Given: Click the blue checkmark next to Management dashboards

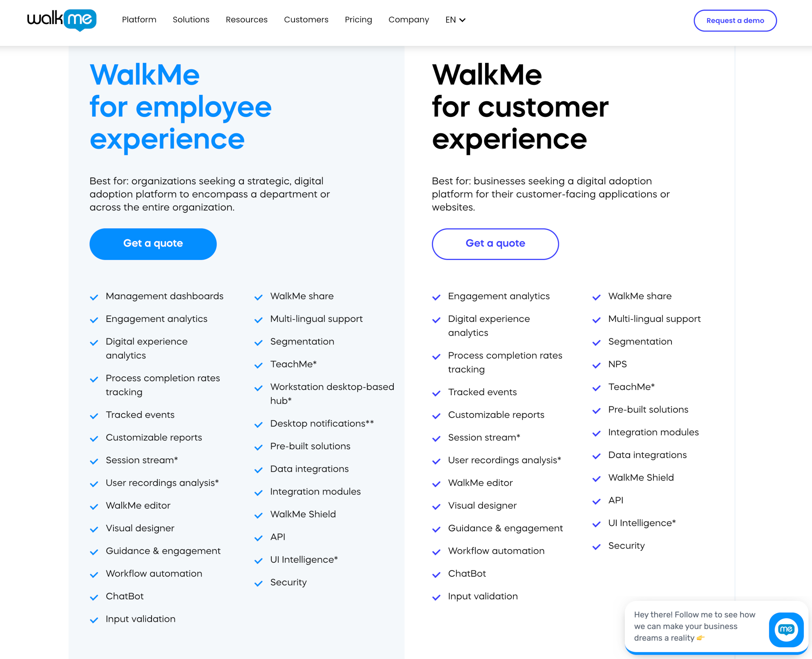Looking at the screenshot, I should click(x=95, y=296).
